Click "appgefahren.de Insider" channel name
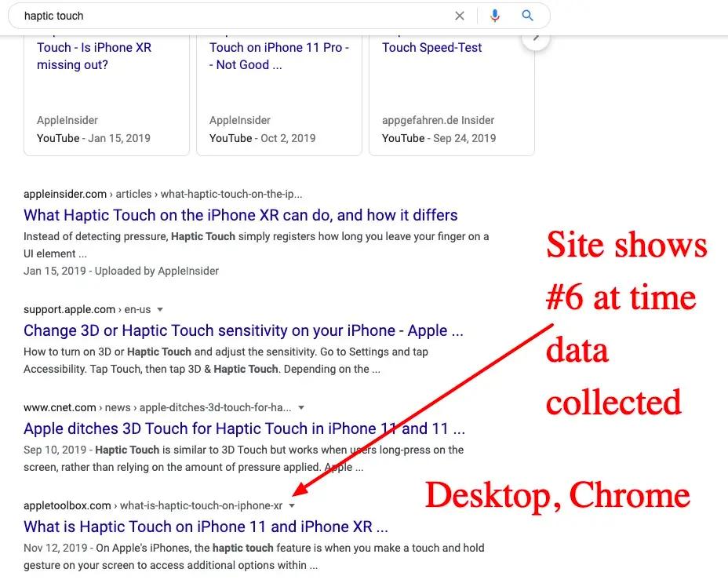Image resolution: width=728 pixels, height=587 pixels. (438, 120)
